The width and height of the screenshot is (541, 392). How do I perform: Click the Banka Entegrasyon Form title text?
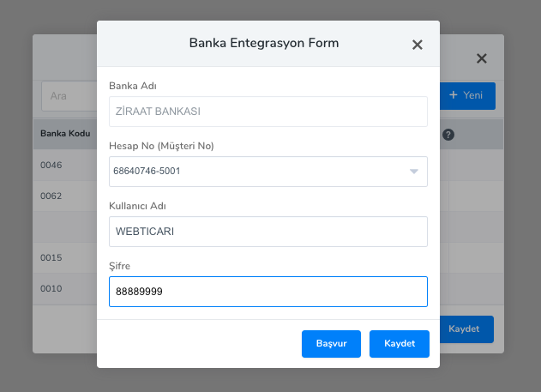tap(264, 42)
